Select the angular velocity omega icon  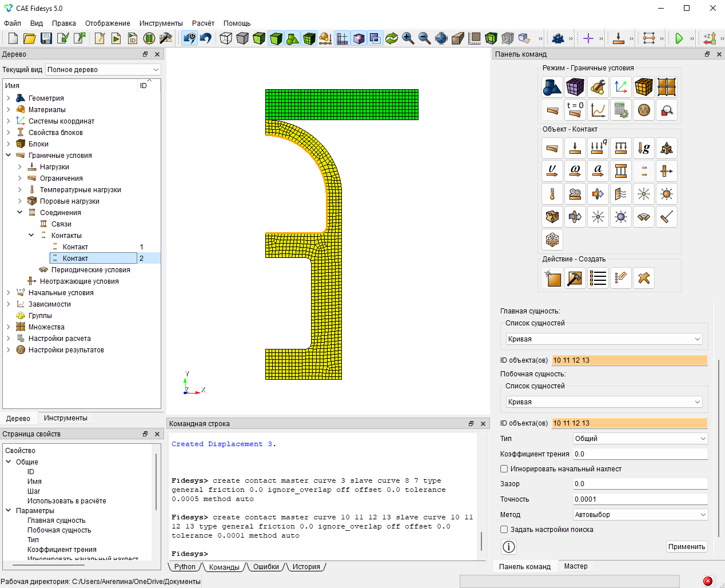click(x=575, y=171)
